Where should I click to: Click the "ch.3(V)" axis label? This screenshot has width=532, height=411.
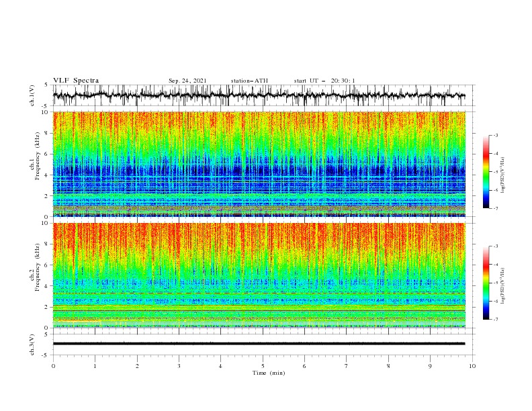[x=32, y=345]
